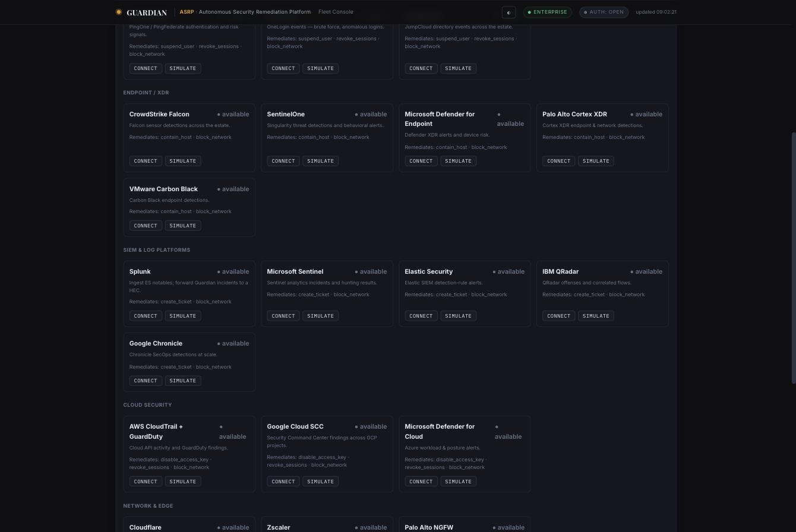The height and width of the screenshot is (532, 796).
Task: Connect Splunk integration
Action: 146,316
